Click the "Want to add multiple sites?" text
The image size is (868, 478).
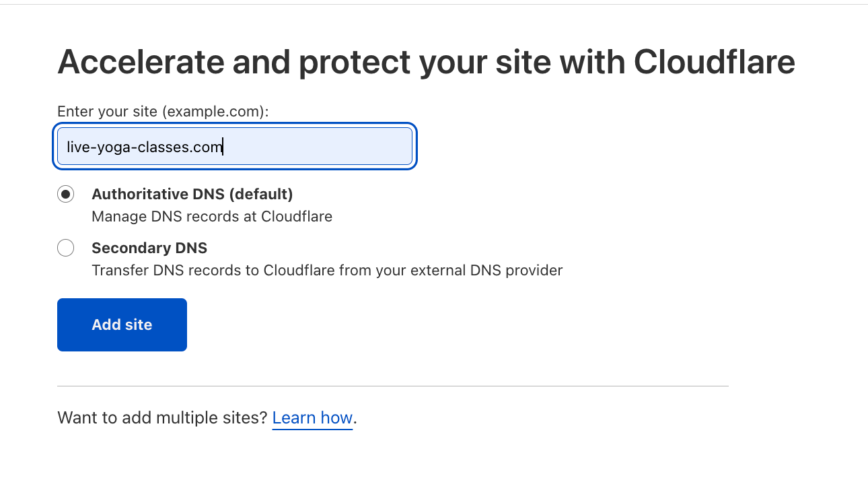click(x=163, y=418)
